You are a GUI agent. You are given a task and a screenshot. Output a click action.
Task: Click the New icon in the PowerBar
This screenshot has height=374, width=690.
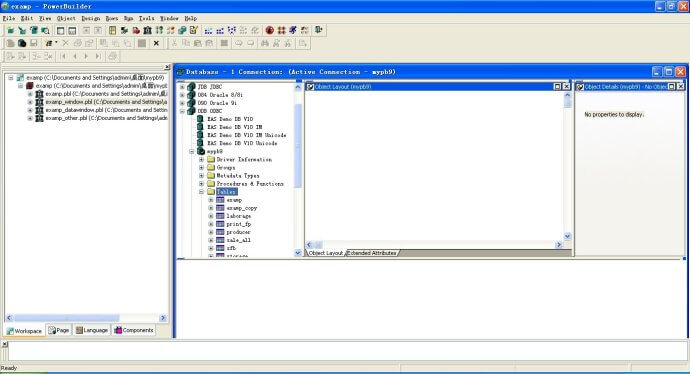[x=10, y=30]
